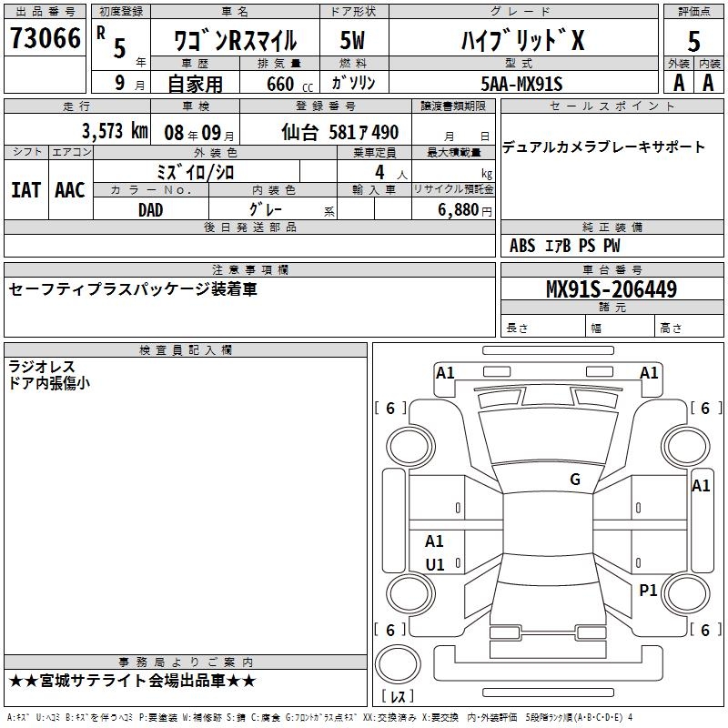Click the color number DAD
Viewport: 728px width, 728px height.
[150, 210]
